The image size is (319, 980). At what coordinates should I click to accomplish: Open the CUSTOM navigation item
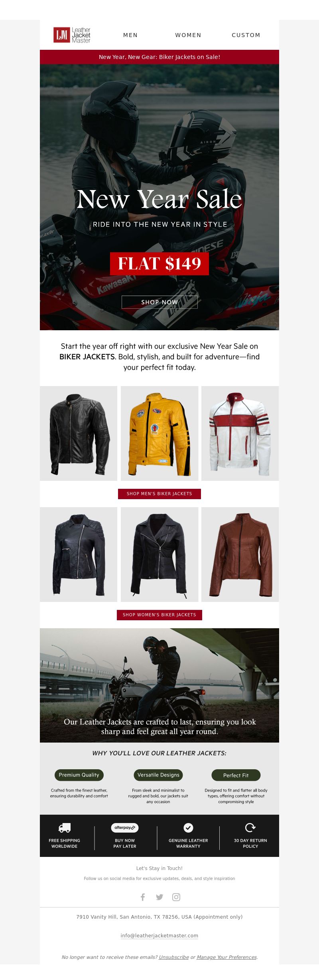(246, 35)
